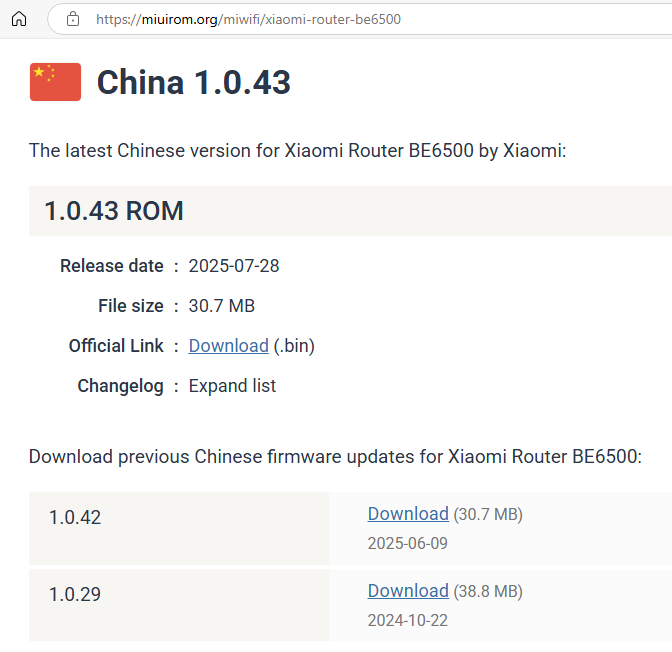Click the release date value 2025-07-28

coord(233,266)
